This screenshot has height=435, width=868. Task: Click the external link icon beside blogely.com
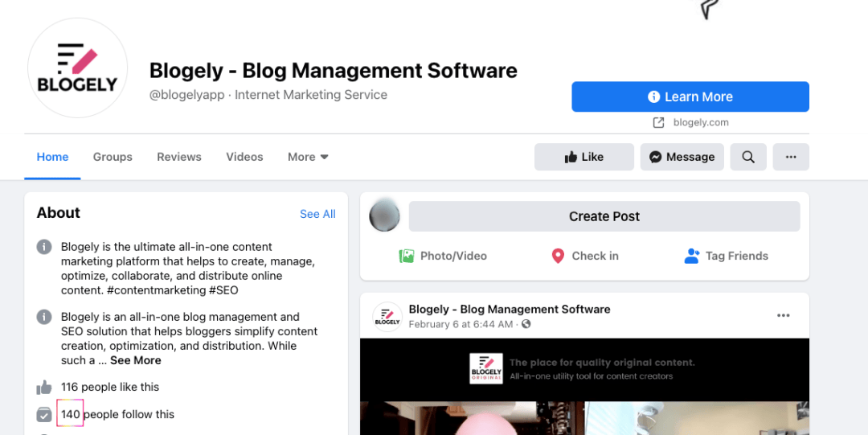[658, 122]
